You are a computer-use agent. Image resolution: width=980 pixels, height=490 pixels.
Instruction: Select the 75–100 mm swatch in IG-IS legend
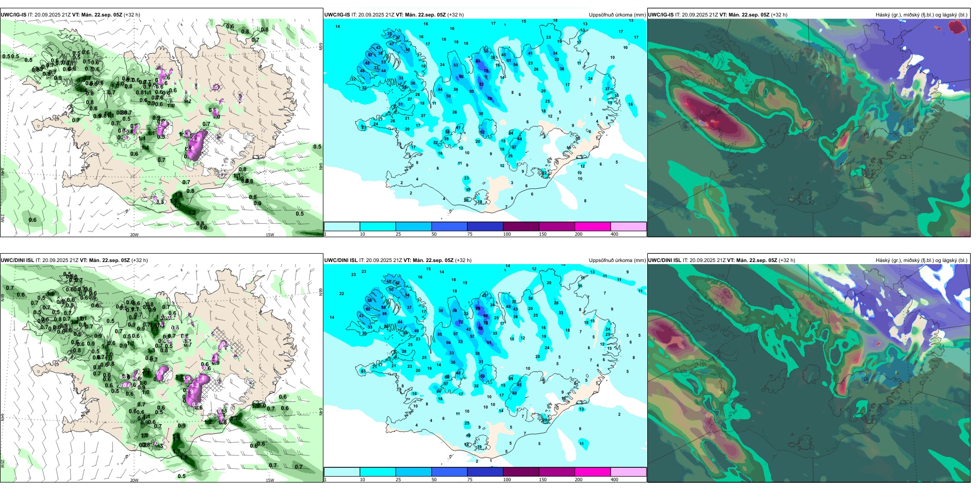click(485, 226)
